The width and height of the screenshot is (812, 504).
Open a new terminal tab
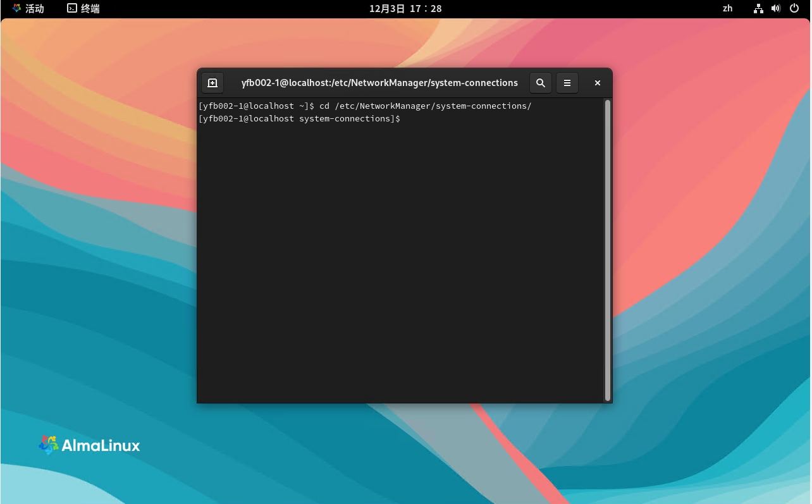[x=212, y=83]
